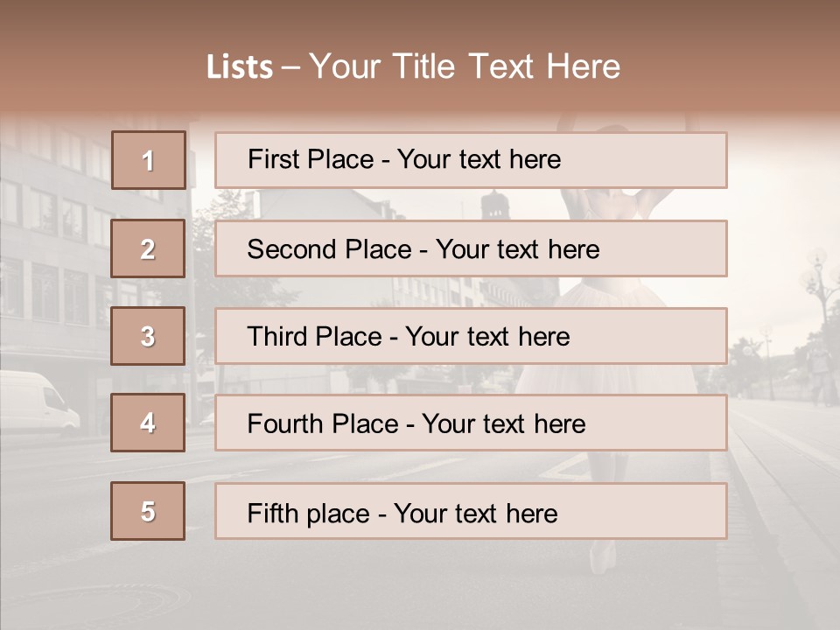The image size is (840, 630).
Task: Click the number 1 box
Action: (x=149, y=160)
